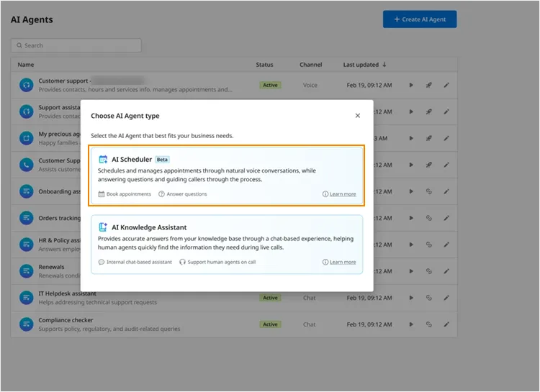Screen dimensions: 540x392
Task: Click link icon in Renewals row
Action: tap(429, 271)
